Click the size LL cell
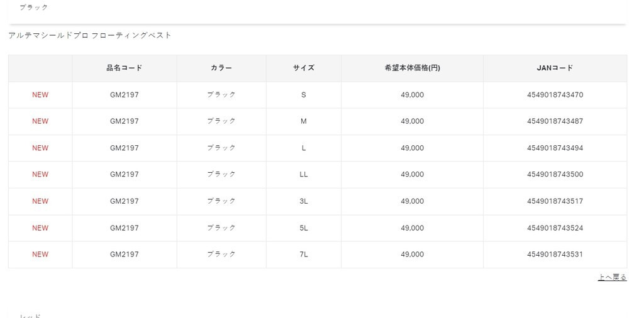Screen dimensions: 644x318 (x=304, y=175)
